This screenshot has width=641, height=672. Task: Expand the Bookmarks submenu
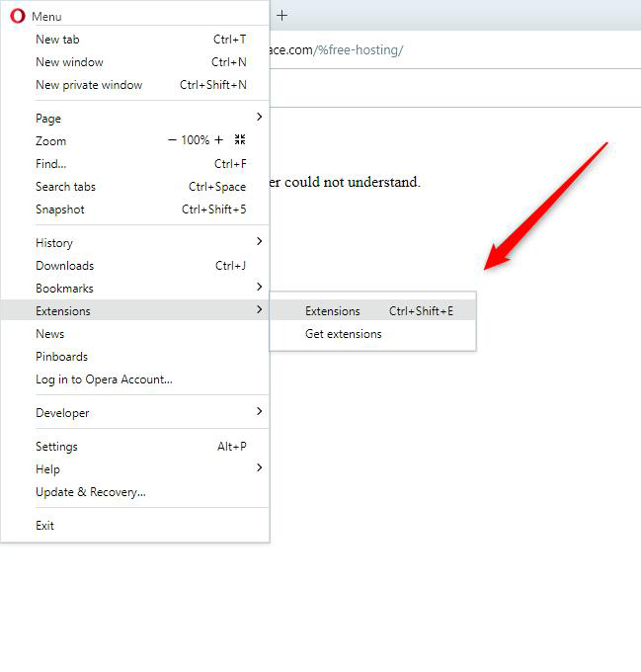click(x=135, y=288)
